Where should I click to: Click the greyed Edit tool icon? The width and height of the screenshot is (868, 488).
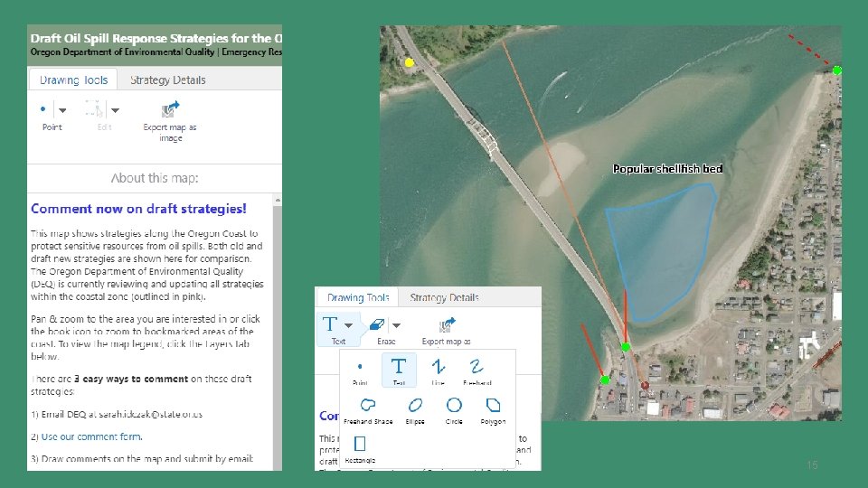point(93,108)
